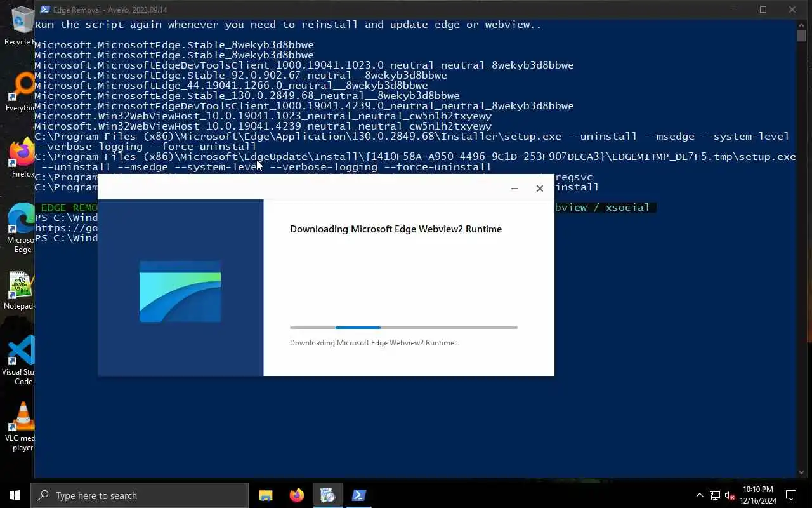The width and height of the screenshot is (812, 508).
Task: Click the Windows Start button
Action: coord(15,495)
